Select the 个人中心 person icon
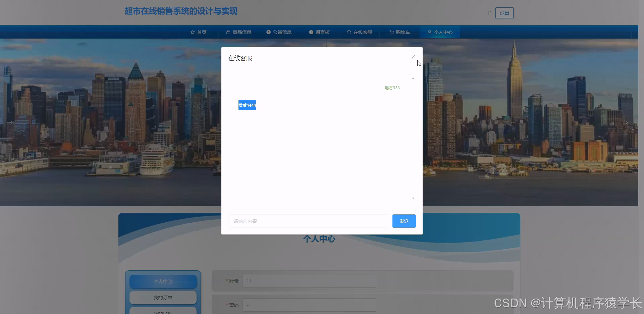Image resolution: width=644 pixels, height=314 pixels. (x=430, y=32)
